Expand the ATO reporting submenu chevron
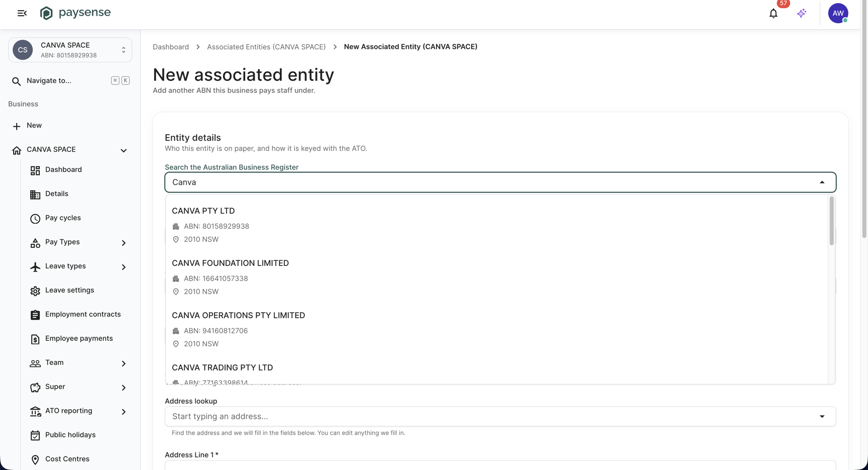 124,412
